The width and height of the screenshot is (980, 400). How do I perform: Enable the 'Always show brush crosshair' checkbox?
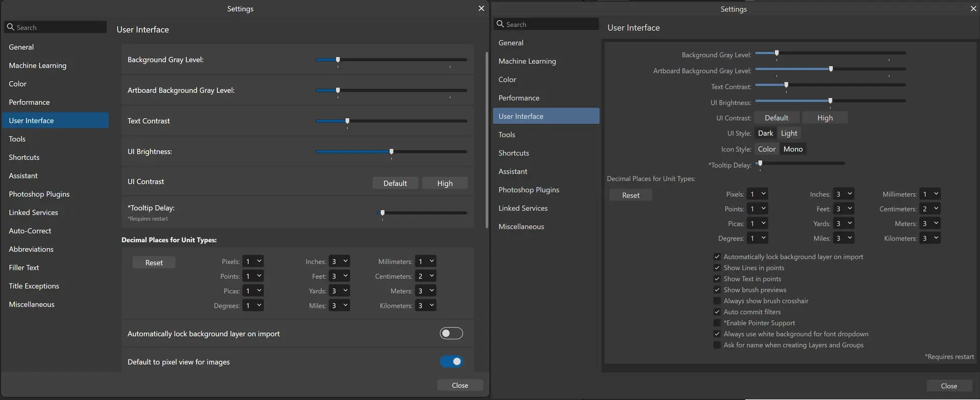pyautogui.click(x=717, y=301)
